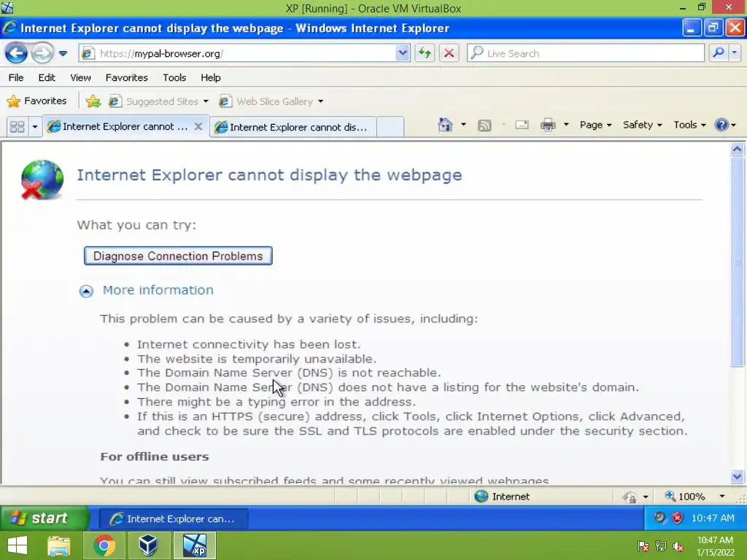Click the host clock 10:47 AM 1/15/2022
The height and width of the screenshot is (560, 747).
point(715,546)
